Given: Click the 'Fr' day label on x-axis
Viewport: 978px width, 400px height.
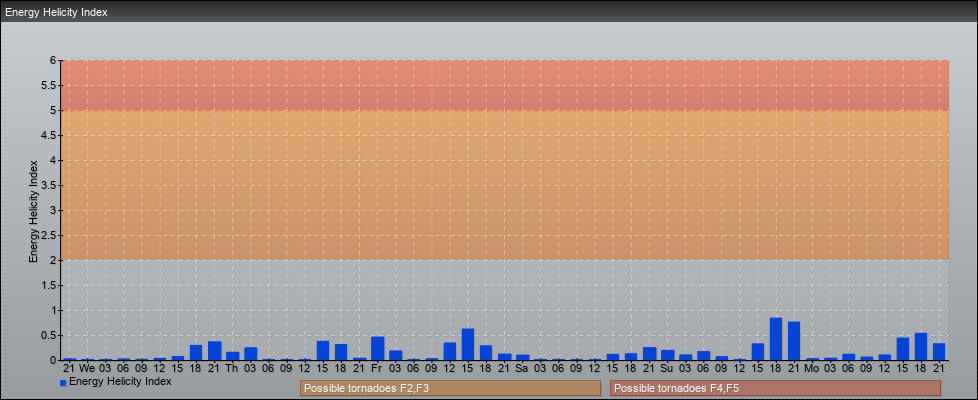Looking at the screenshot, I should (x=377, y=369).
